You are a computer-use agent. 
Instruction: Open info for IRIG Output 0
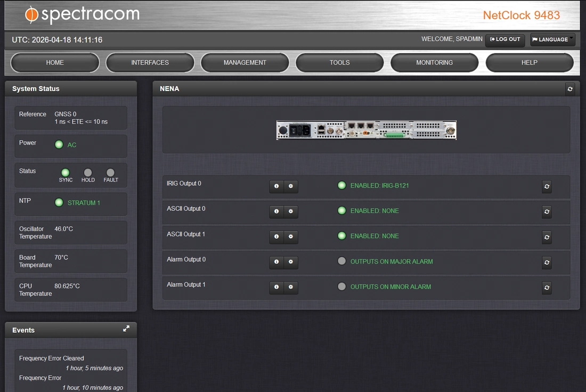point(276,186)
